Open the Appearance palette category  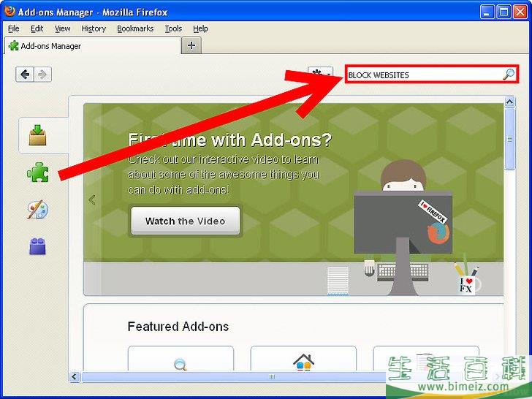pos(38,209)
